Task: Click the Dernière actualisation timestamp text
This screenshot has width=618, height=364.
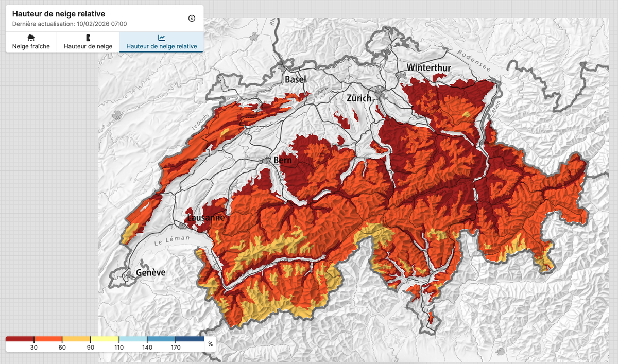Action: pyautogui.click(x=70, y=24)
